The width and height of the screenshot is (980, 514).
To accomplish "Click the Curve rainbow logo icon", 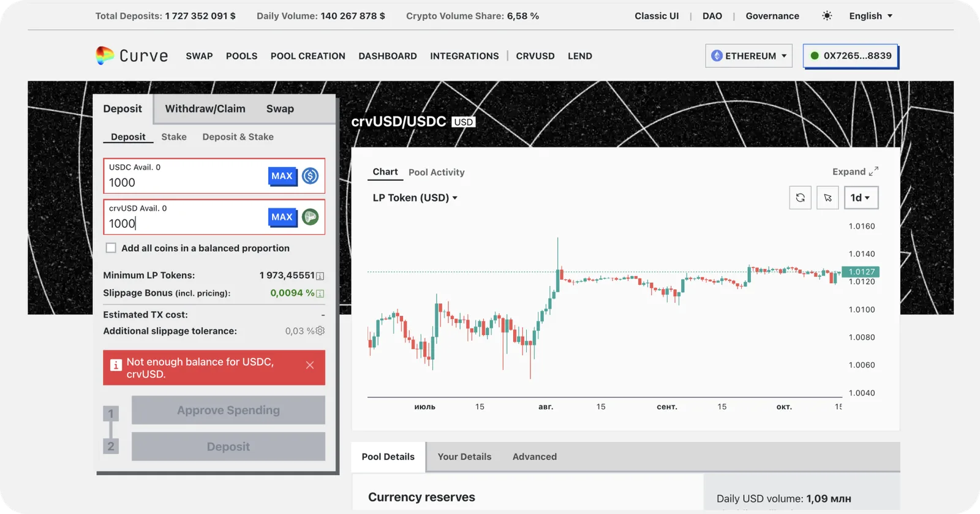I will (x=105, y=55).
